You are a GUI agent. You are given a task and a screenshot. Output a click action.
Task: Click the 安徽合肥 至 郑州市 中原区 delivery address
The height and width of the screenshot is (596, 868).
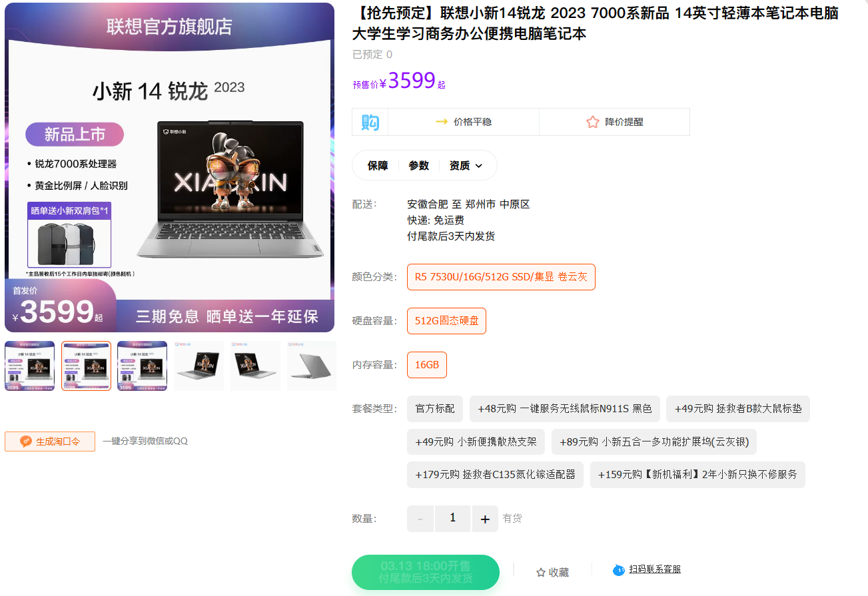pos(468,204)
